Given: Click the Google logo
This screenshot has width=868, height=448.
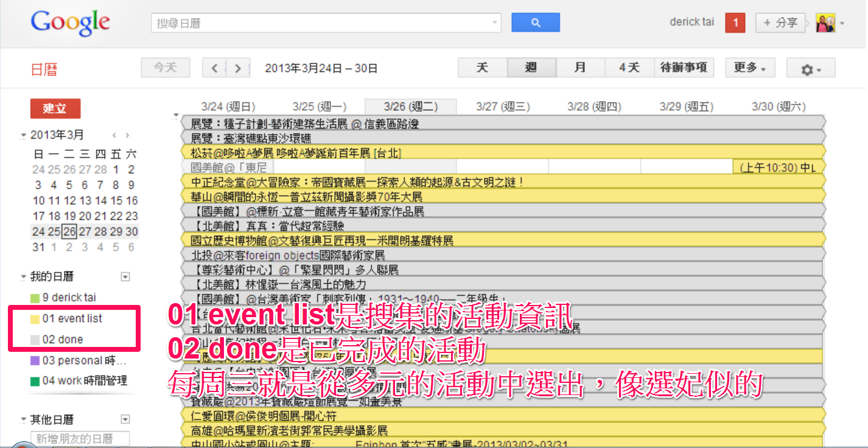Looking at the screenshot, I should tap(70, 23).
